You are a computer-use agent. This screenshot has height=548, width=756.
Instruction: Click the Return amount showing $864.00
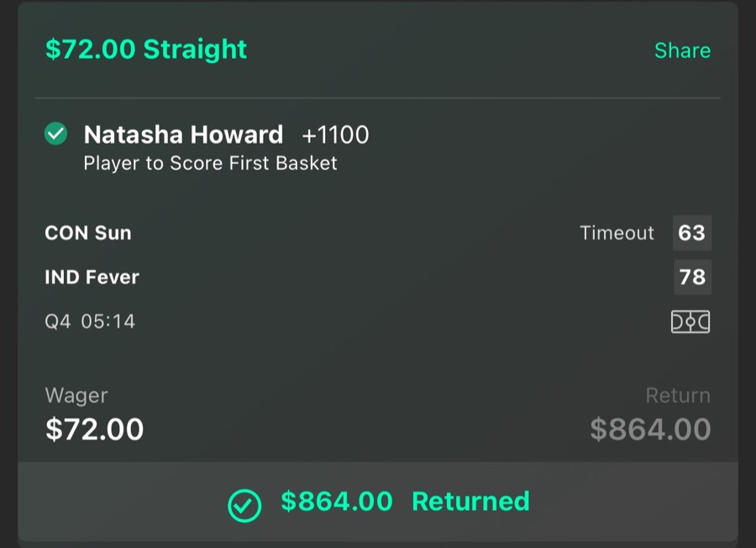click(x=654, y=429)
